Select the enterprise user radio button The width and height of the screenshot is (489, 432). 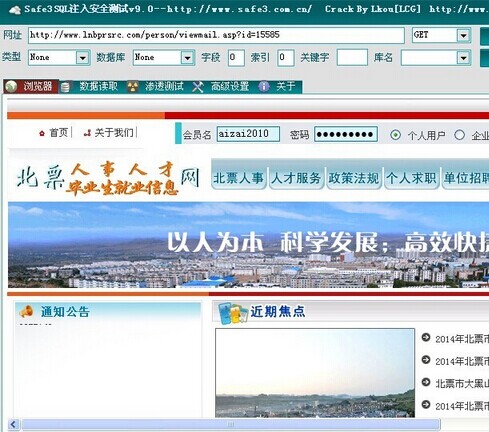click(459, 135)
